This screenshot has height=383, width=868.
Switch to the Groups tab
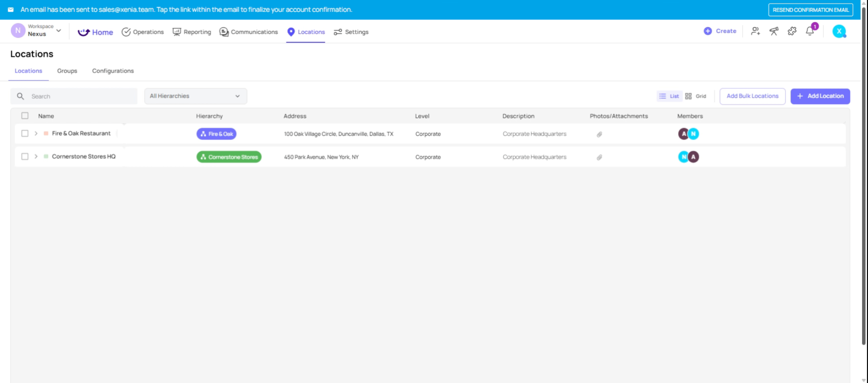[67, 71]
